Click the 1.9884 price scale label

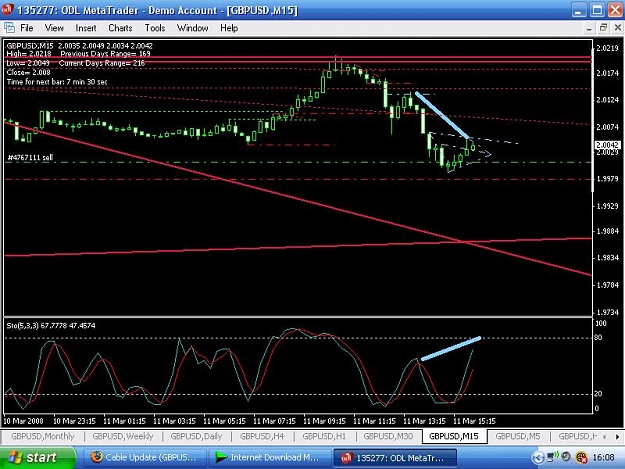click(x=607, y=231)
